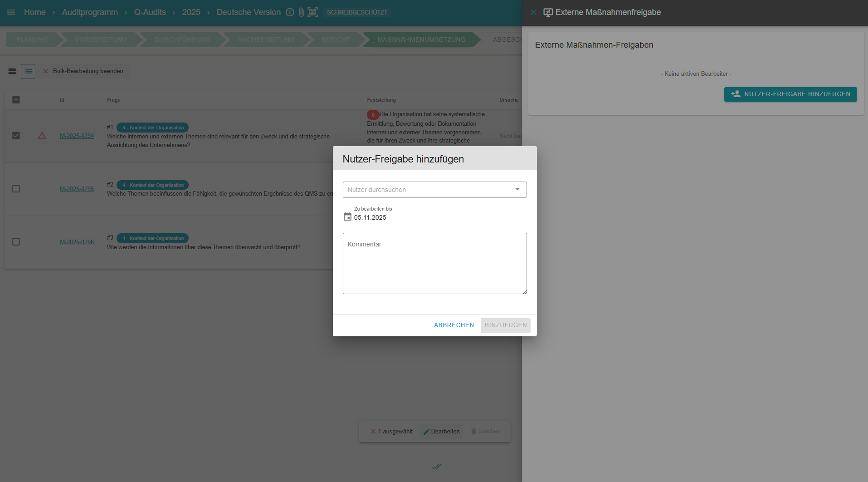Screen dimensions: 868x482
Task: Toggle the select-all header checkbox
Action: [x=16, y=100]
